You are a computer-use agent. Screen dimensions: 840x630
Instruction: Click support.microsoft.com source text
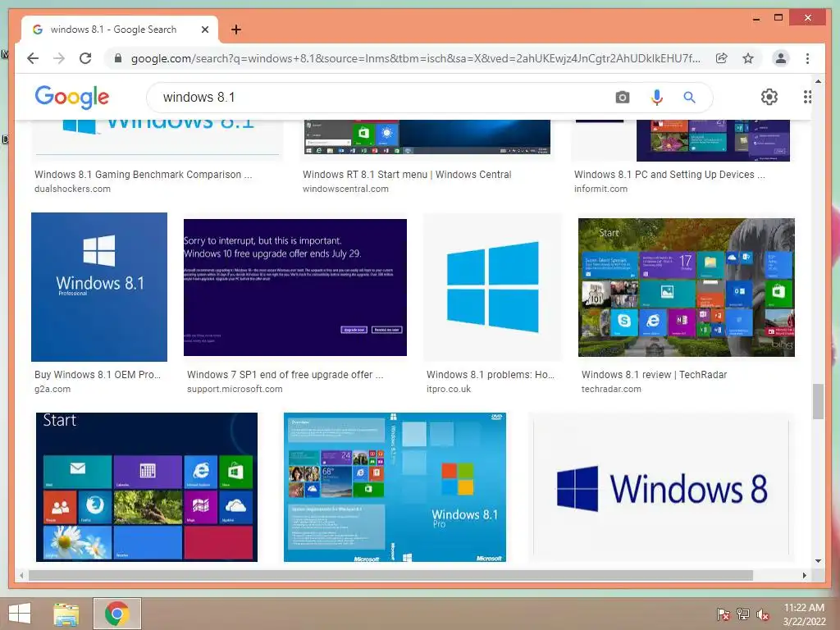(235, 390)
